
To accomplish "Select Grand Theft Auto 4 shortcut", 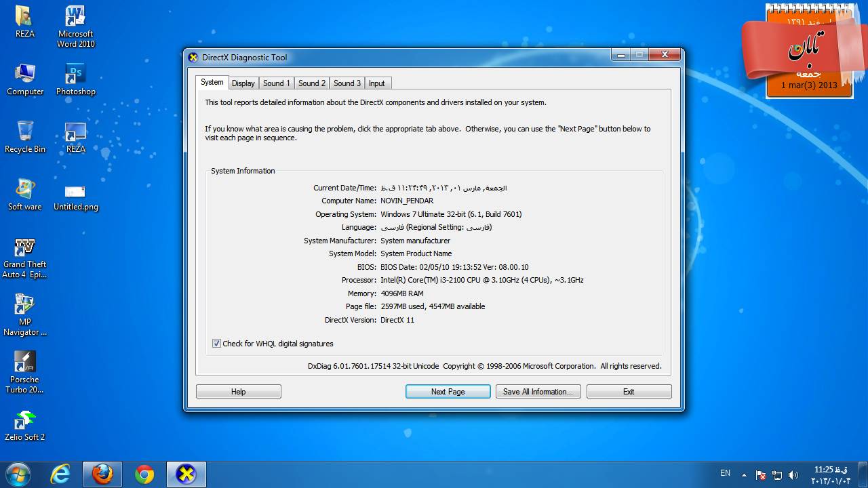I will tap(25, 258).
